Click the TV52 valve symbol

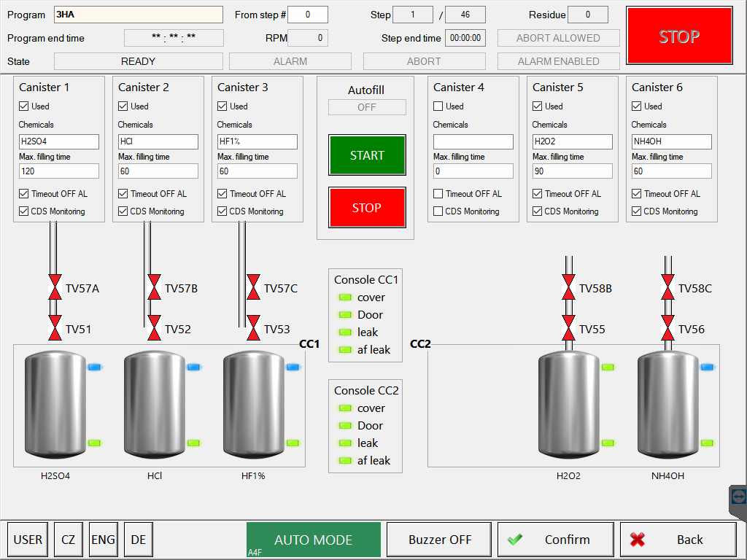click(x=154, y=329)
